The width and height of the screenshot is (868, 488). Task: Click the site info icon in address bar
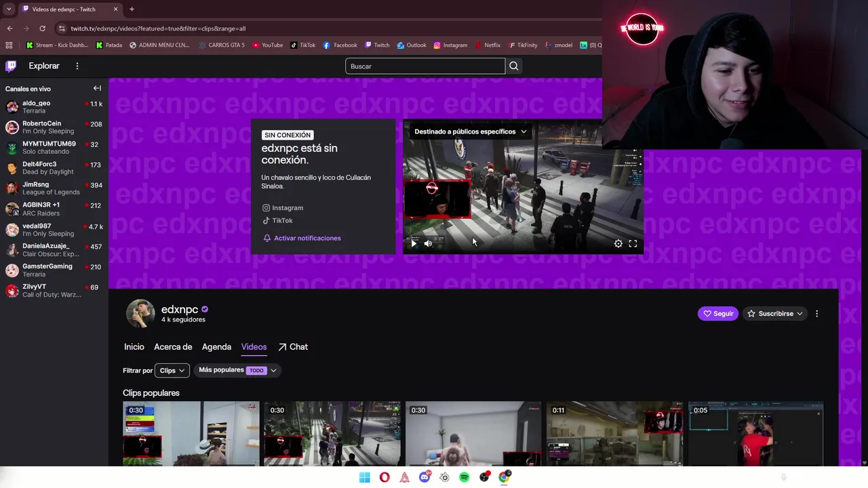pyautogui.click(x=62, y=28)
